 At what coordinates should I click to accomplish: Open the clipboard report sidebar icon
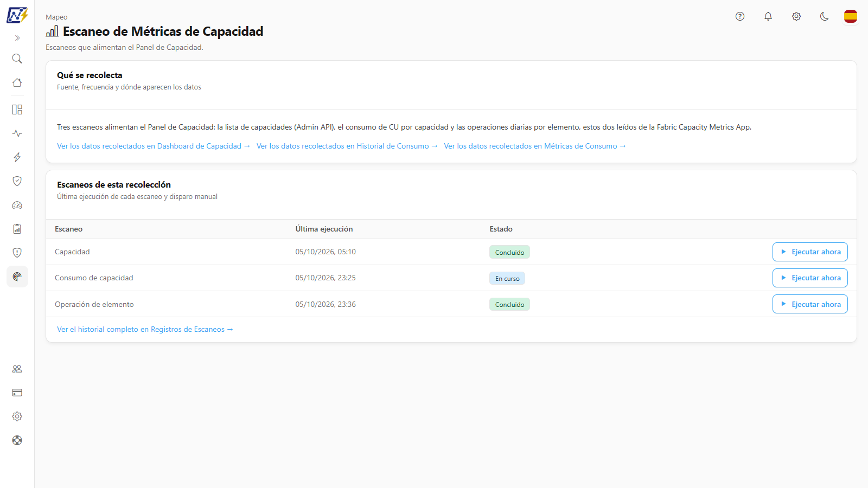pyautogui.click(x=17, y=229)
